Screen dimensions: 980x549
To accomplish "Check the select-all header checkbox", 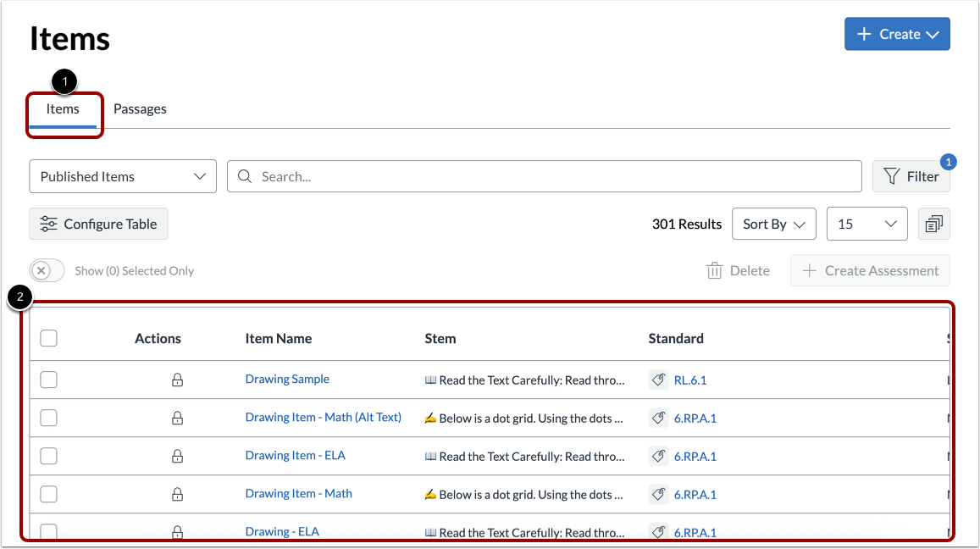I will click(x=49, y=338).
